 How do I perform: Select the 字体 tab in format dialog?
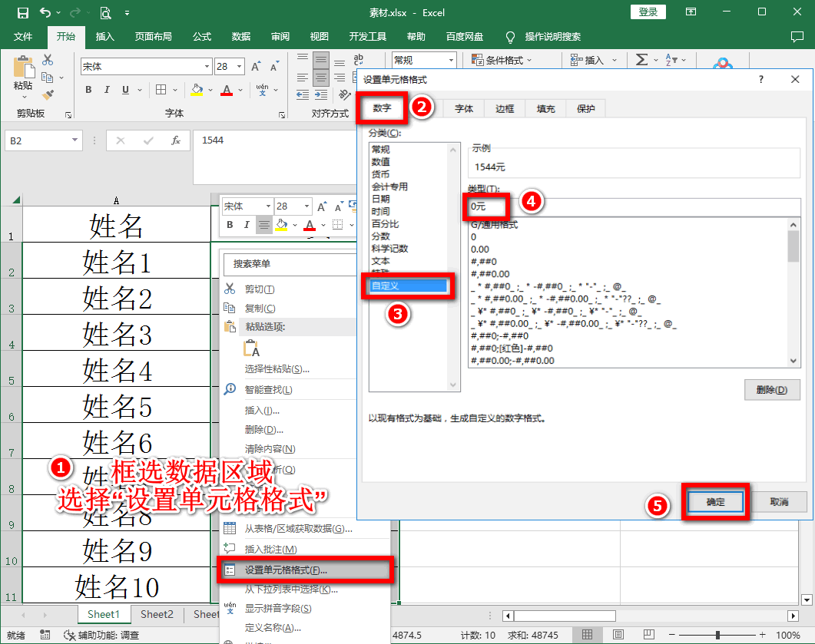coord(464,108)
